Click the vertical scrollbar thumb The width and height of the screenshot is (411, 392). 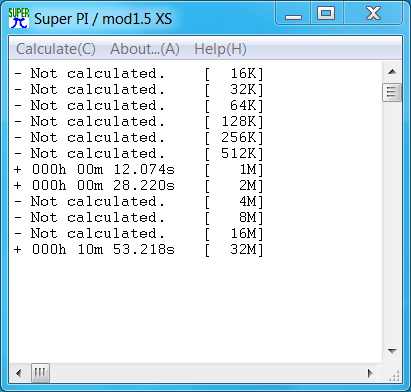392,92
